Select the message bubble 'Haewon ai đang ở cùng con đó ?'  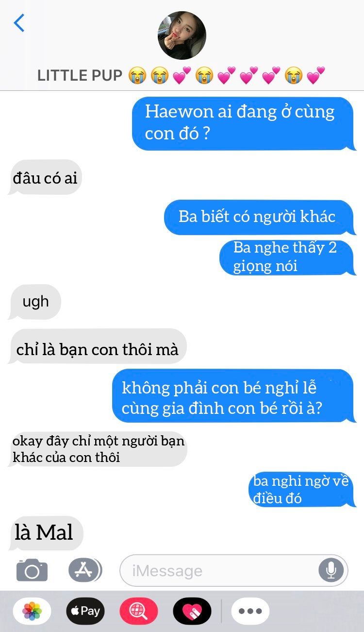[243, 123]
